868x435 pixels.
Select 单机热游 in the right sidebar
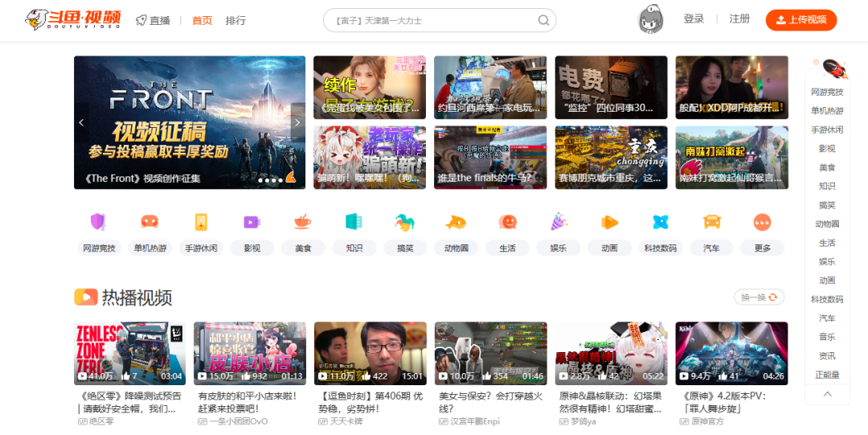tap(827, 111)
